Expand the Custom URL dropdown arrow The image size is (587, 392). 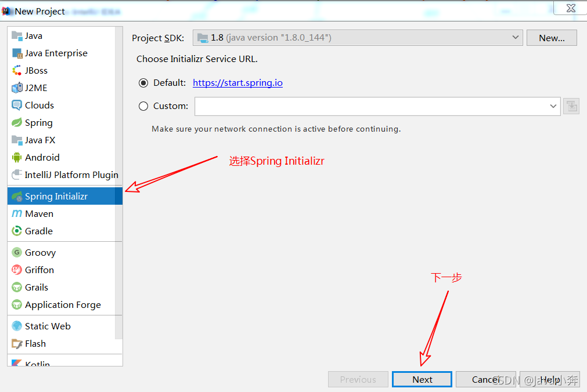(x=553, y=106)
